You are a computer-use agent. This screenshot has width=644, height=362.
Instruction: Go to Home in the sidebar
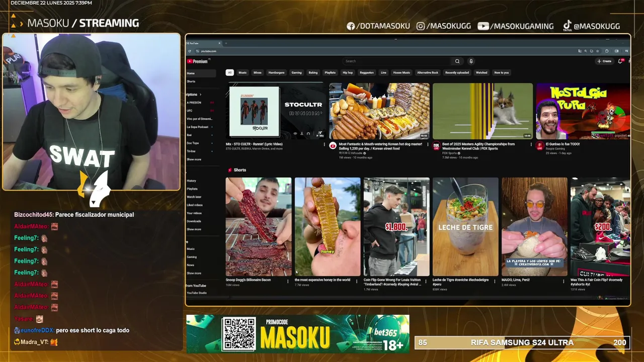click(x=200, y=73)
